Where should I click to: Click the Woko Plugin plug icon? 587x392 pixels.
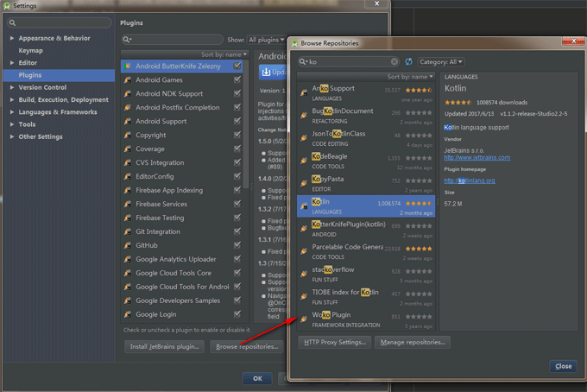pos(304,319)
